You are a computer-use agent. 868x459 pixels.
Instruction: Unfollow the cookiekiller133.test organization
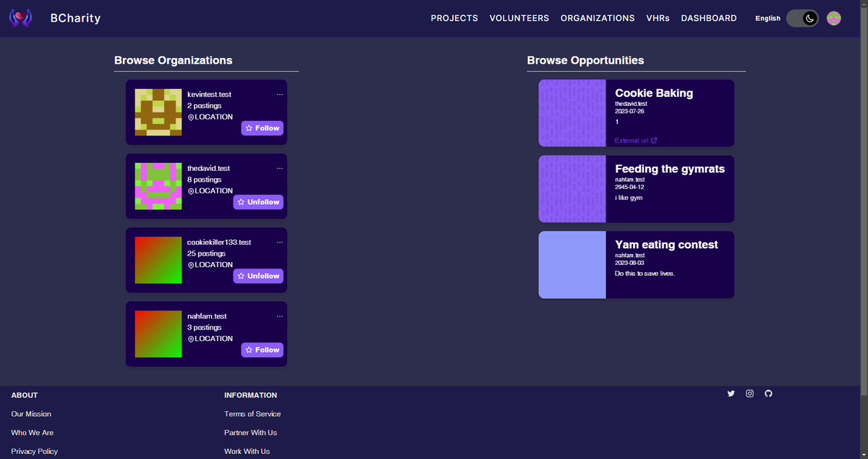pos(258,276)
